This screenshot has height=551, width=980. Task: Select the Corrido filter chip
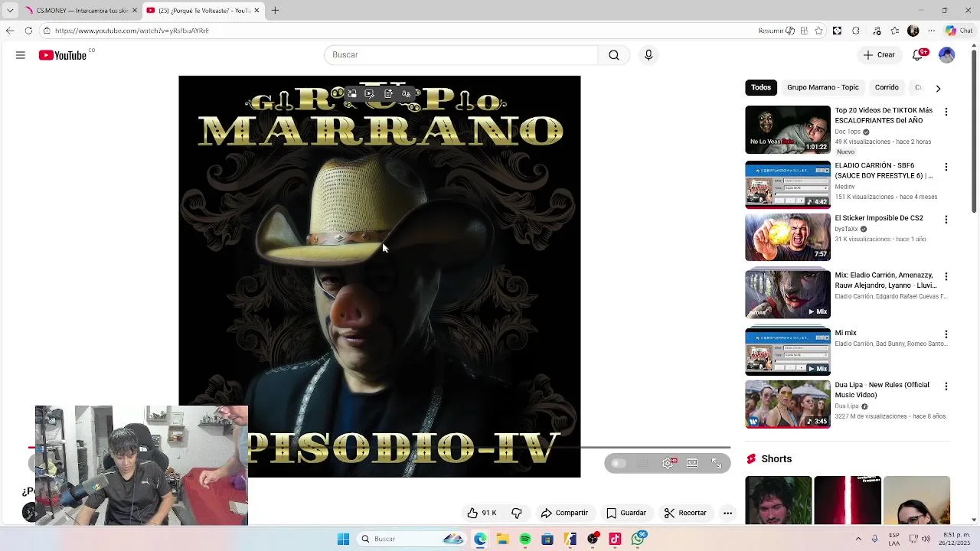[x=887, y=87]
